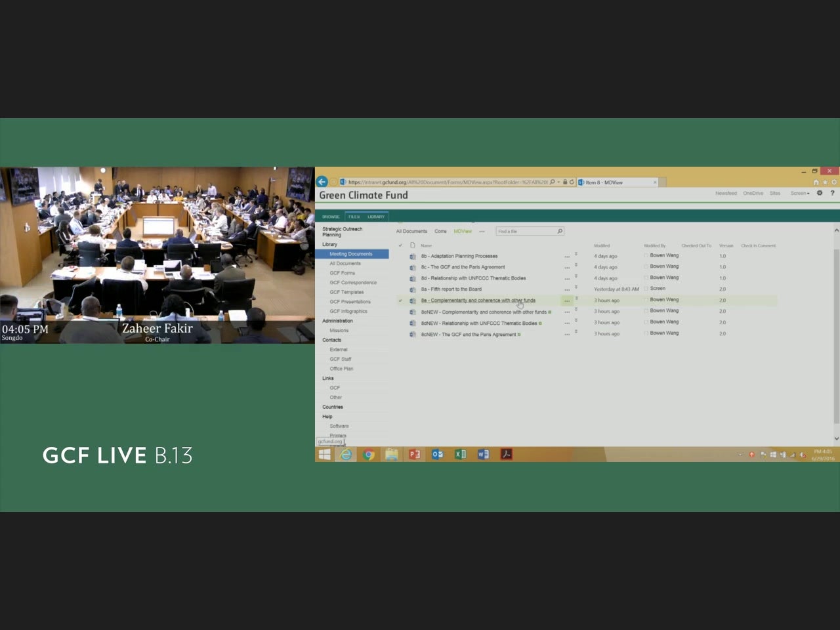Open the browser home icon

click(816, 182)
